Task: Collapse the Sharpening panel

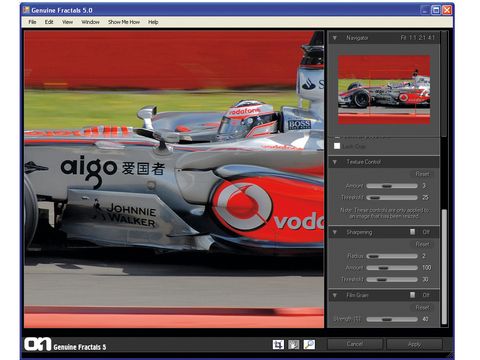Action: point(335,232)
